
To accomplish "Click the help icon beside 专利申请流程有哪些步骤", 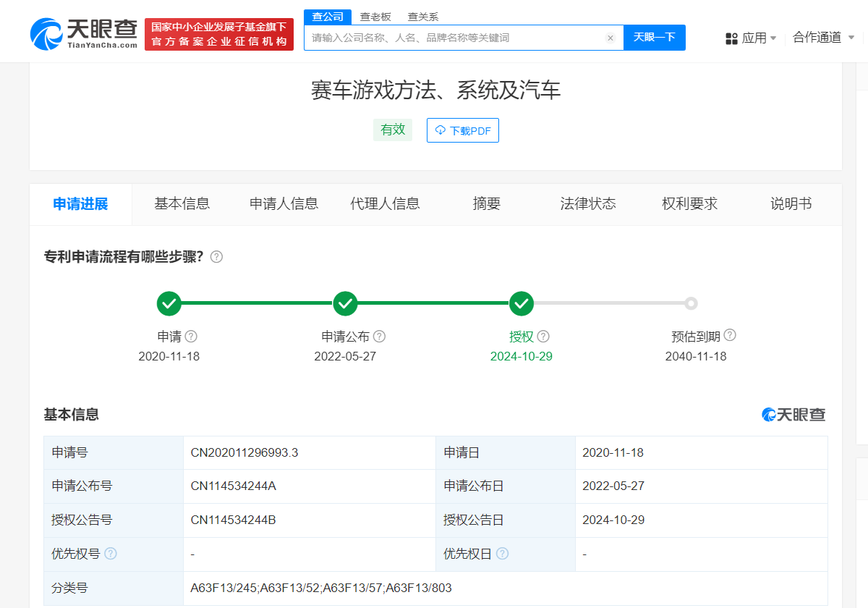I will pos(216,257).
